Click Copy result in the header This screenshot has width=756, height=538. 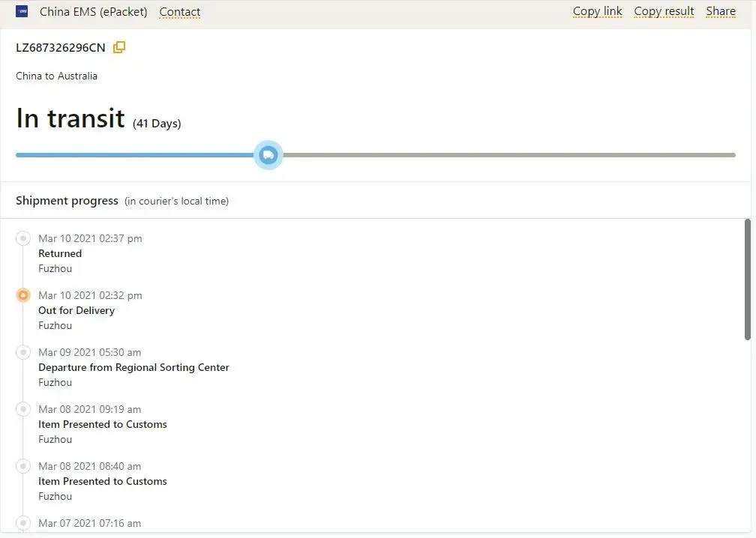pos(664,11)
